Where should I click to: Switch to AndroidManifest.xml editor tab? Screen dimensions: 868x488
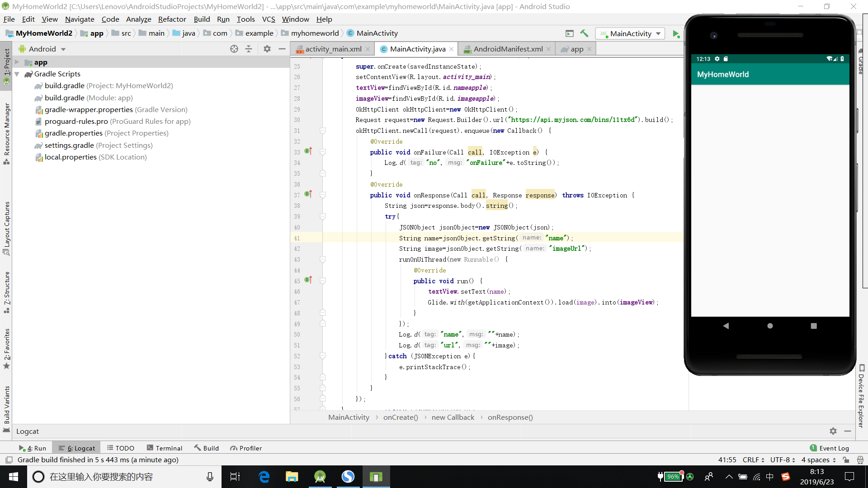click(508, 49)
